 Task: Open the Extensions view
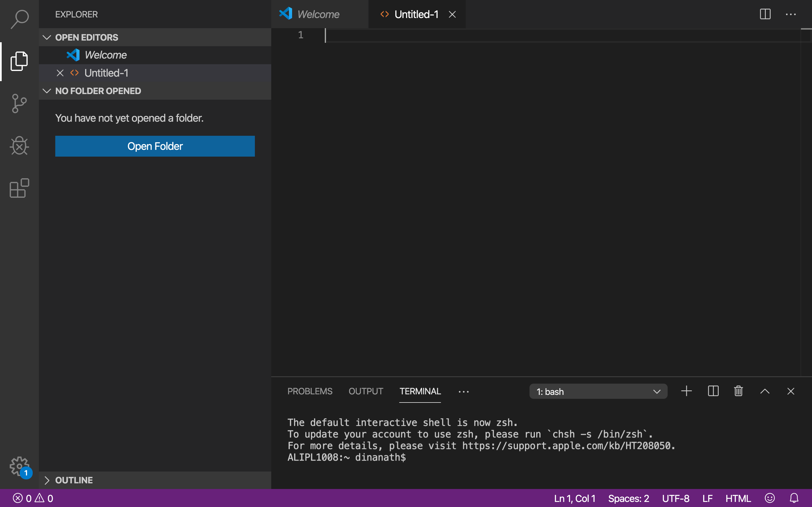[x=19, y=188]
